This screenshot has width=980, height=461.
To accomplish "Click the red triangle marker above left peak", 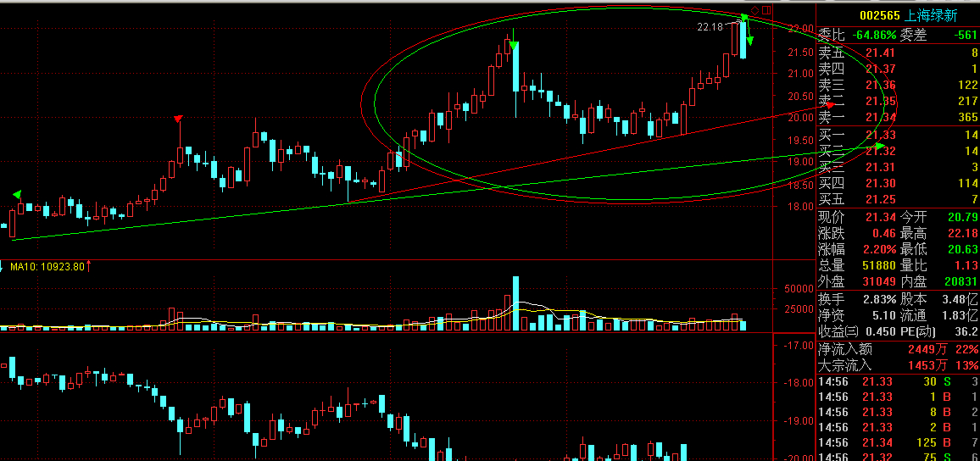I will coord(178,119).
